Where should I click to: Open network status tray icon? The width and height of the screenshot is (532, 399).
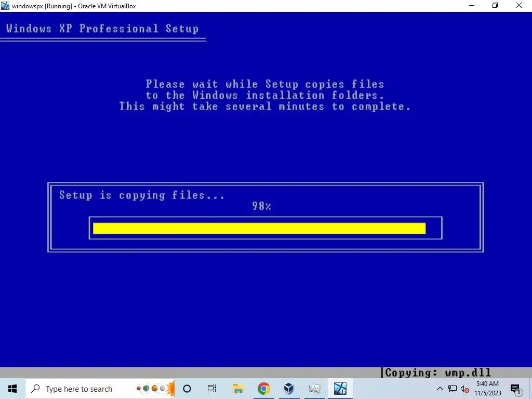point(453,389)
